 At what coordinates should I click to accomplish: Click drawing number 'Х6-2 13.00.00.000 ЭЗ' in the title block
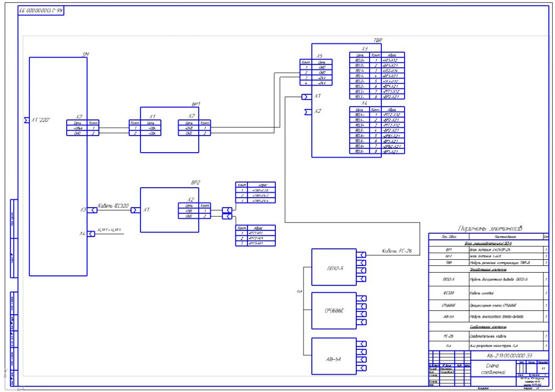click(x=509, y=355)
